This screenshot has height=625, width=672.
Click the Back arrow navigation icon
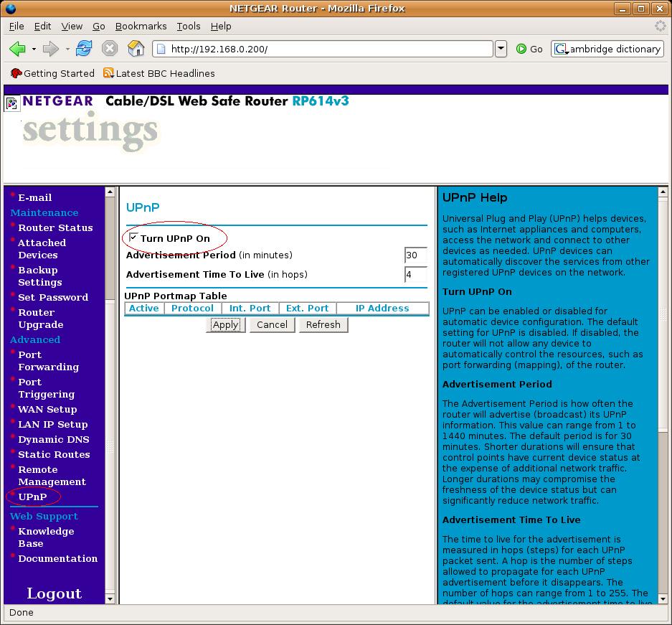pyautogui.click(x=17, y=49)
